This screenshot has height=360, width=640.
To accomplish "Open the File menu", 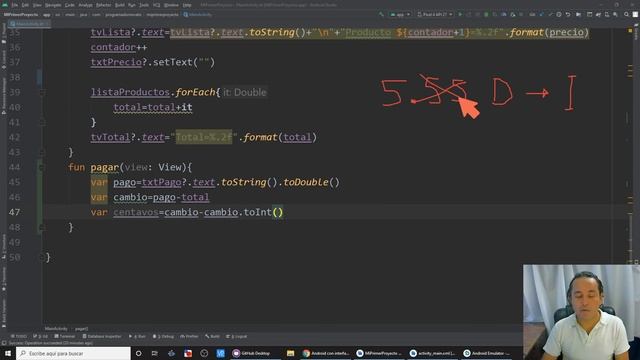I will (15, 5).
